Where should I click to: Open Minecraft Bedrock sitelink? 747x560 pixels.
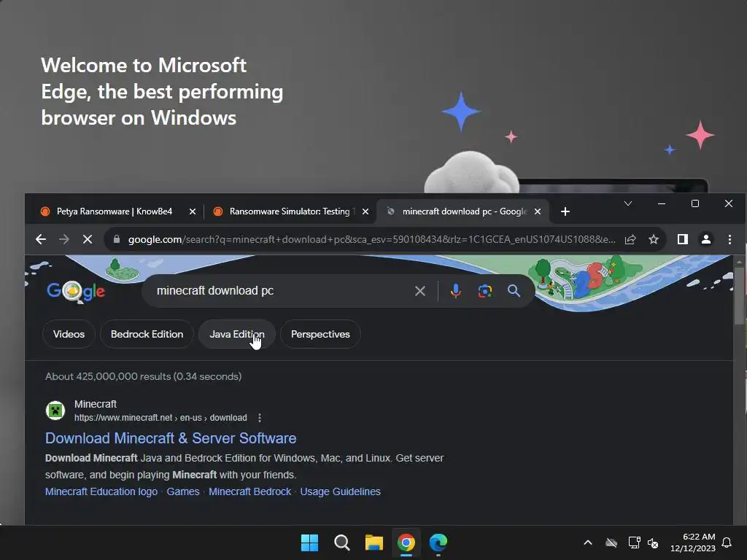(x=249, y=491)
